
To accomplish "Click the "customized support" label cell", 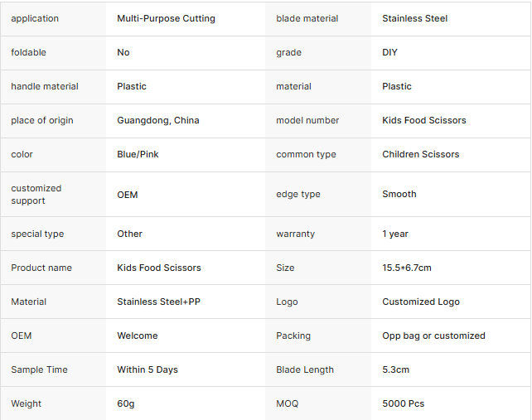I will click(x=36, y=194).
